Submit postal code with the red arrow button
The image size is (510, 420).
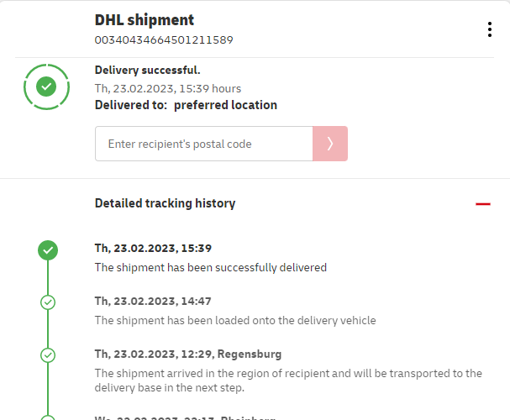[x=330, y=144]
